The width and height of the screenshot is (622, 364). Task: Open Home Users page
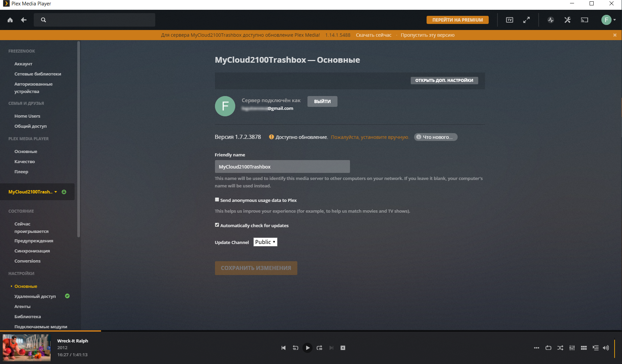[27, 116]
